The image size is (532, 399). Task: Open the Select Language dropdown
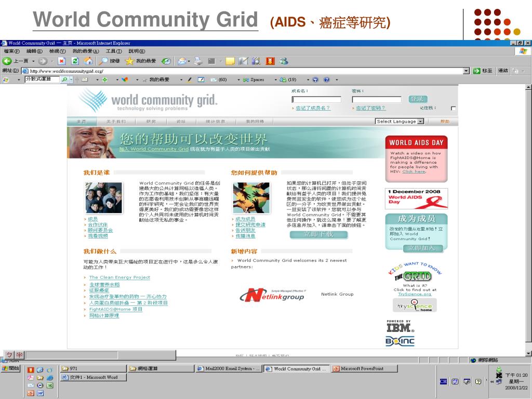pos(400,121)
